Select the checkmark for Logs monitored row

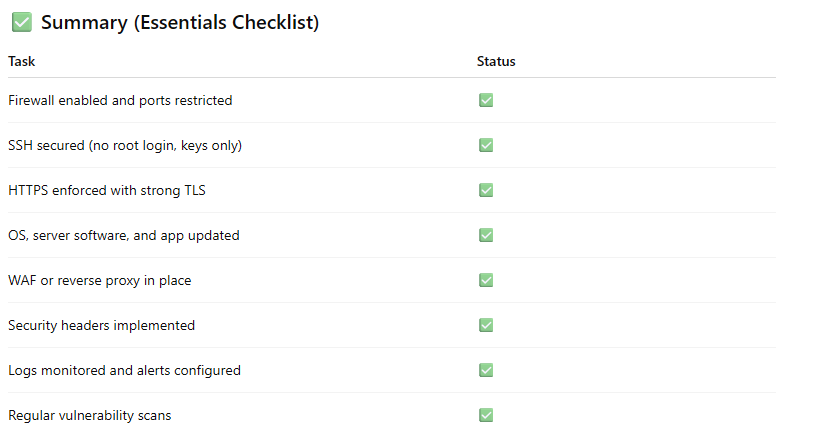pyautogui.click(x=486, y=370)
